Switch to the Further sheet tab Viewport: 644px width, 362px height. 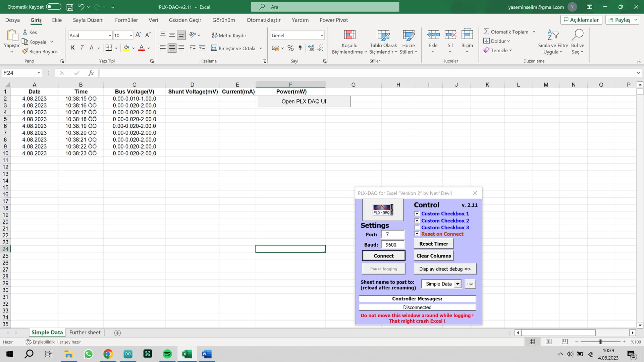coord(85,333)
